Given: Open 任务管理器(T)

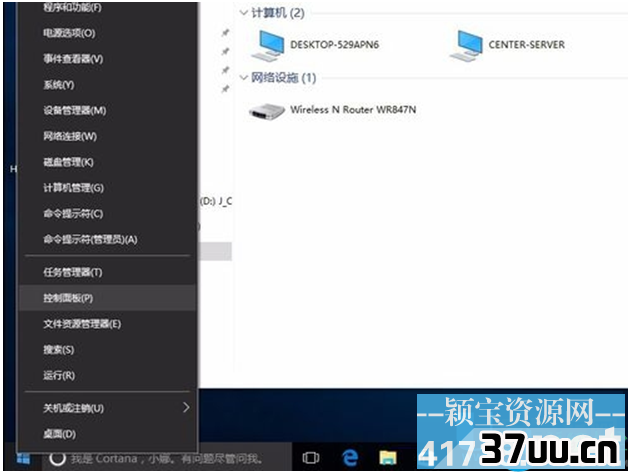Looking at the screenshot, I should [73, 272].
